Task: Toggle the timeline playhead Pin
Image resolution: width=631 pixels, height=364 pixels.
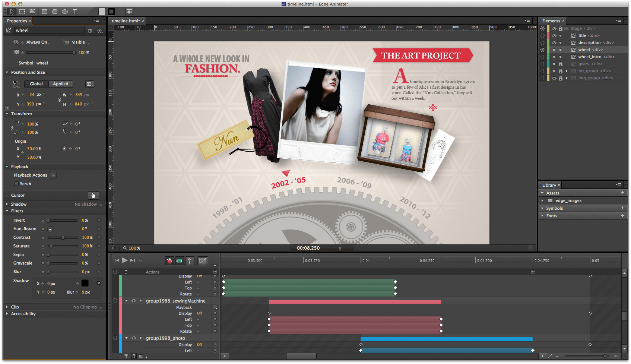Action: click(x=190, y=261)
